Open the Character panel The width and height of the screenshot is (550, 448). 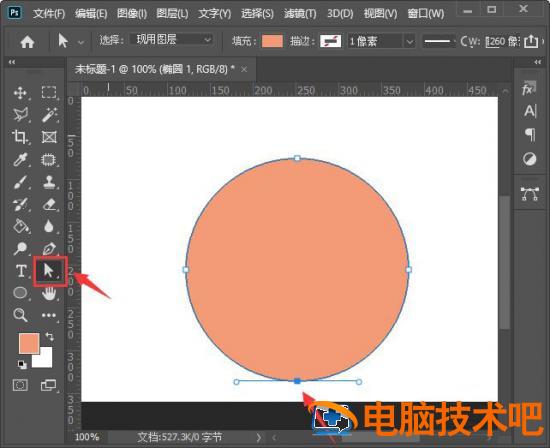coord(530,112)
